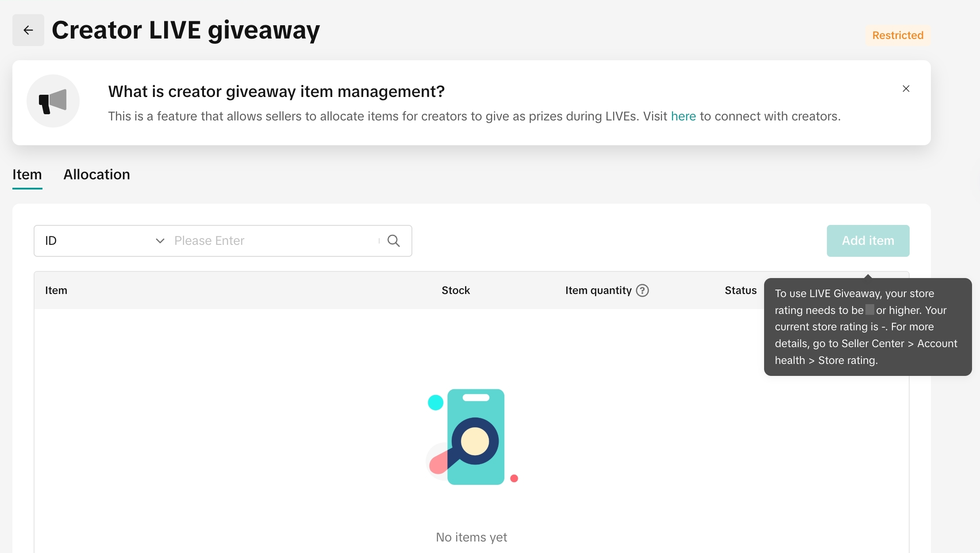Click the back arrow icon

click(28, 30)
